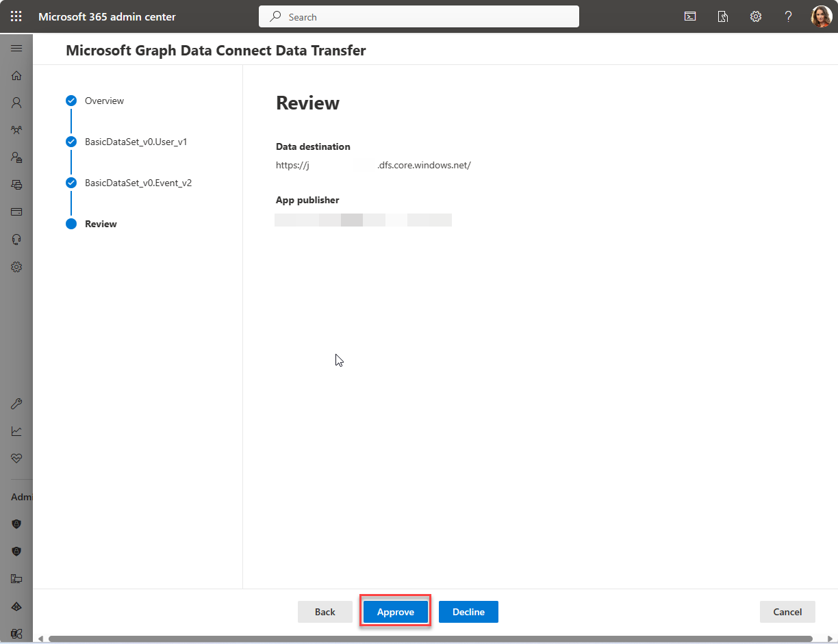Open Billing via the credit card icon

pyautogui.click(x=16, y=211)
